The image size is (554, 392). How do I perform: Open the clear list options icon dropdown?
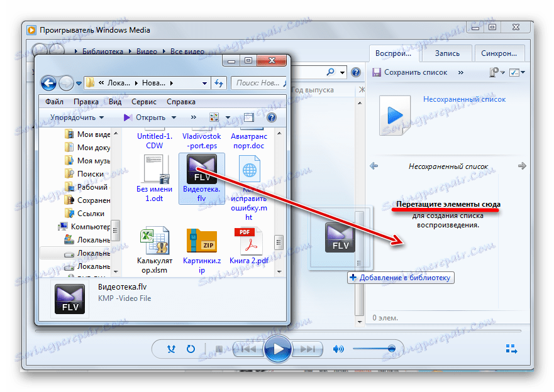coord(497,72)
